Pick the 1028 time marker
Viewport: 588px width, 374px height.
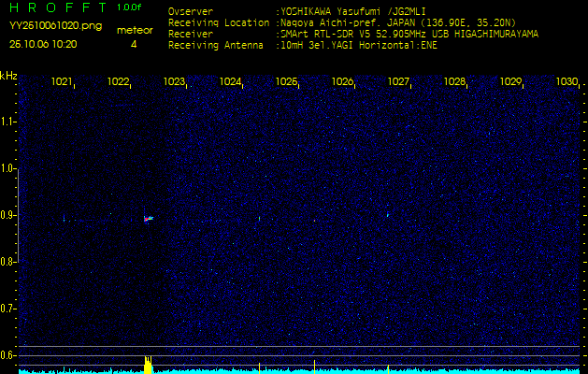pos(454,82)
